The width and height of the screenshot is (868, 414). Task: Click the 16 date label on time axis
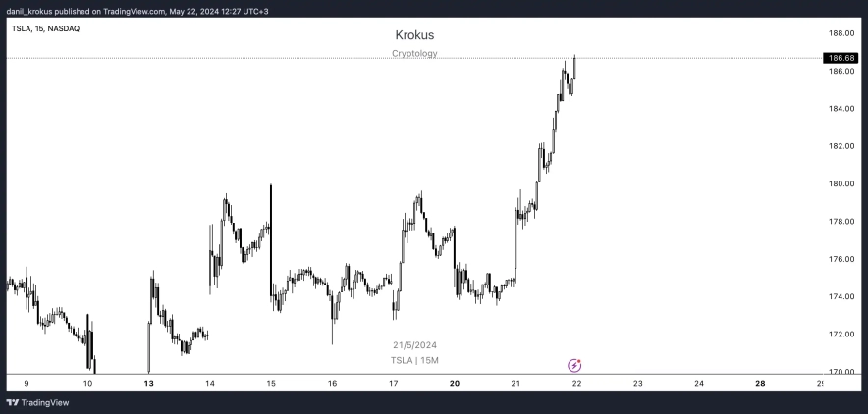click(x=332, y=384)
